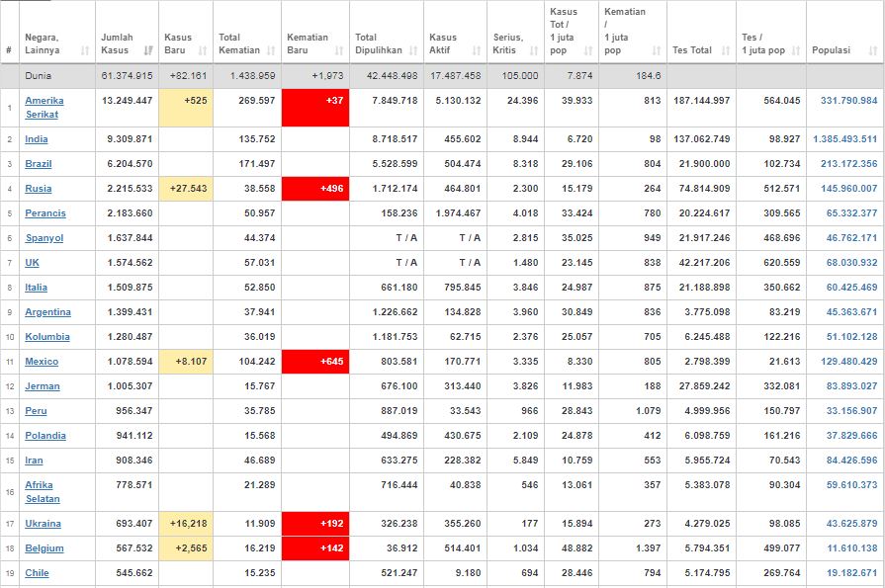This screenshot has height=588, width=885.
Task: Click Rusia's new cases cell +27.543
Action: pyautogui.click(x=186, y=189)
